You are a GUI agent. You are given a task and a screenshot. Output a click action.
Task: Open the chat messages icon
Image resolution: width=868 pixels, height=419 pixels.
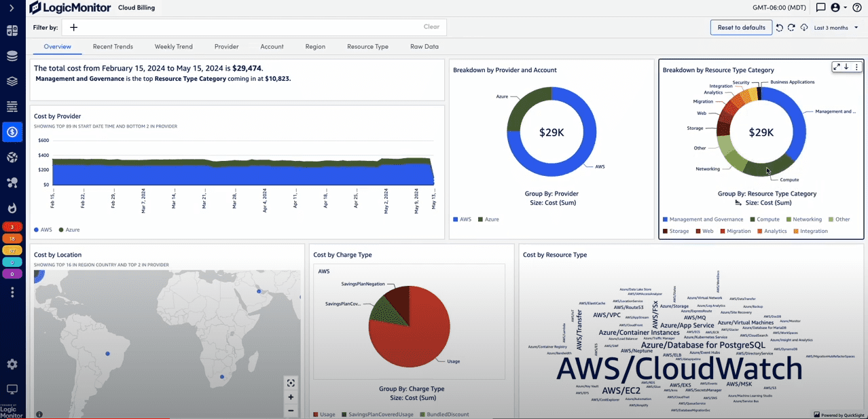[x=820, y=8]
